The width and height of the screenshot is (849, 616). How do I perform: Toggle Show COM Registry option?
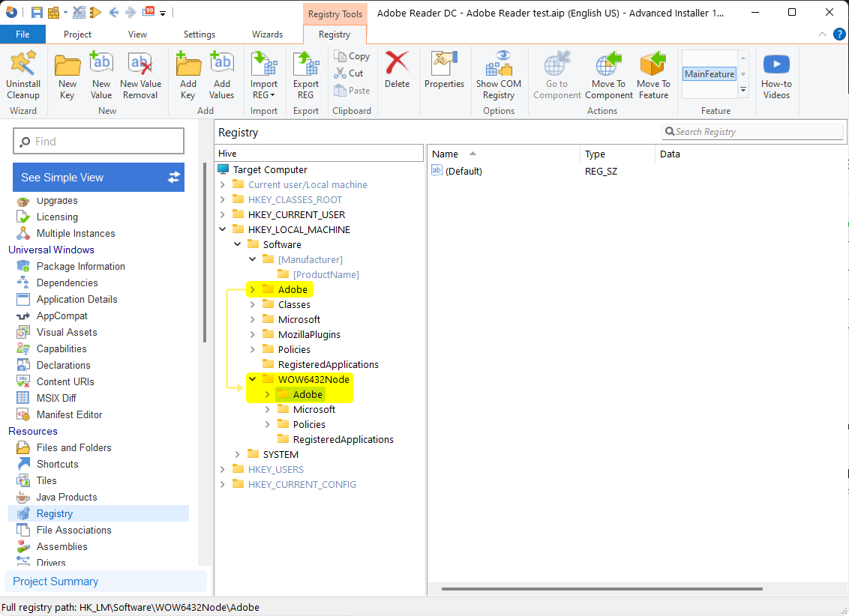click(499, 75)
